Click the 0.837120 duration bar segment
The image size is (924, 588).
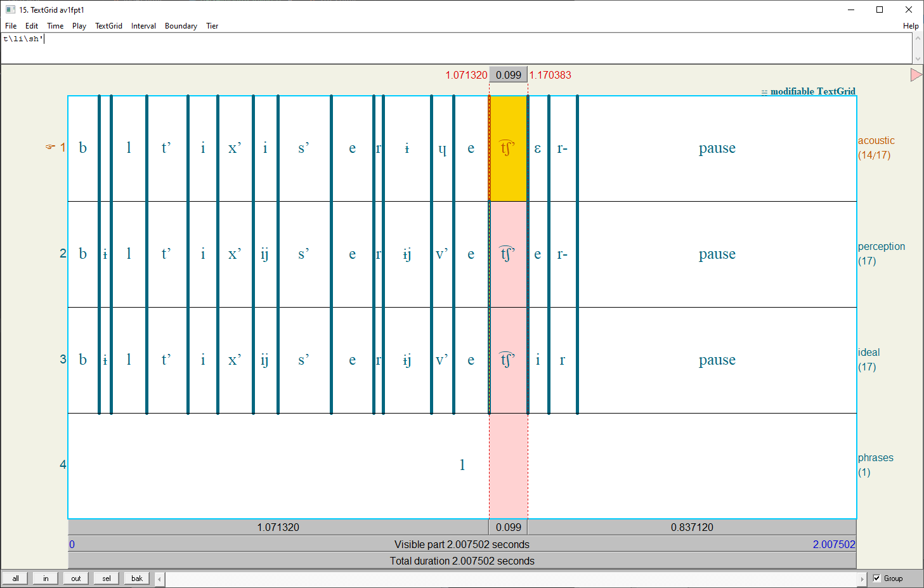click(x=692, y=527)
